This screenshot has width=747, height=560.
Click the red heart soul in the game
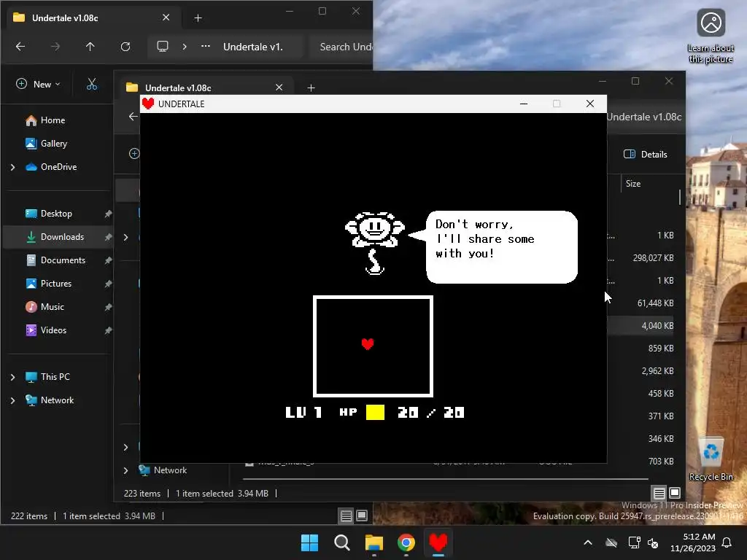368,344
